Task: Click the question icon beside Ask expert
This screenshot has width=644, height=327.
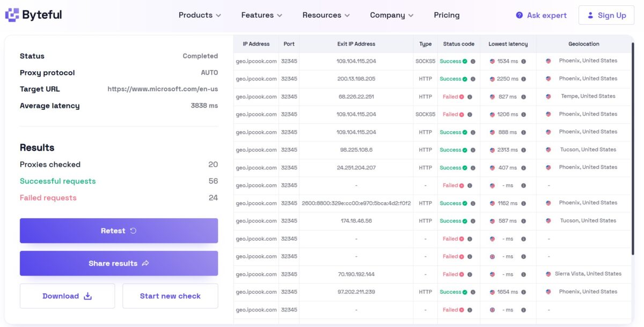Action: coord(519,15)
